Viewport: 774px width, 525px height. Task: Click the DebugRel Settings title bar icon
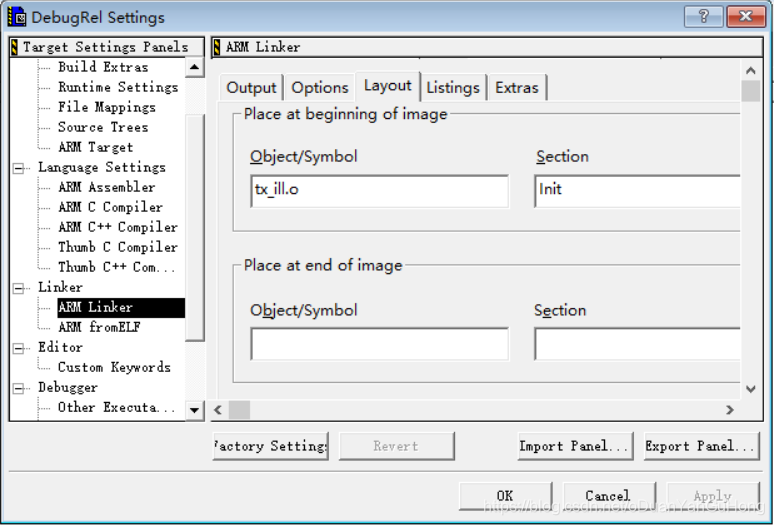point(17,16)
